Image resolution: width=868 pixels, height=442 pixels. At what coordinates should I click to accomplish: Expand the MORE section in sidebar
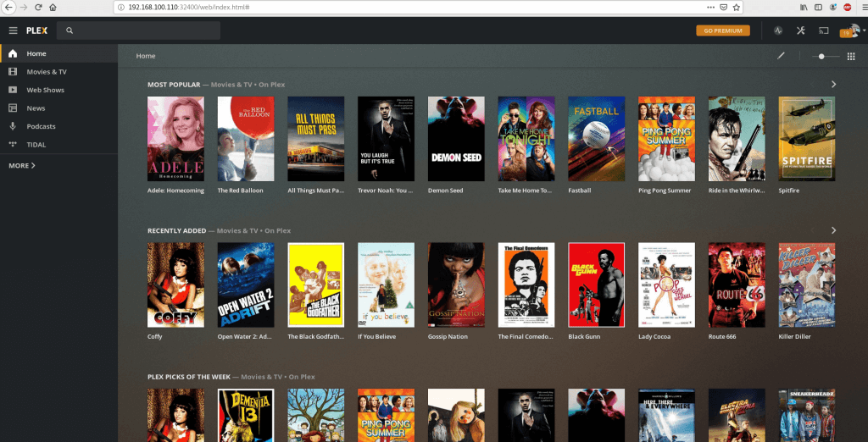[22, 165]
